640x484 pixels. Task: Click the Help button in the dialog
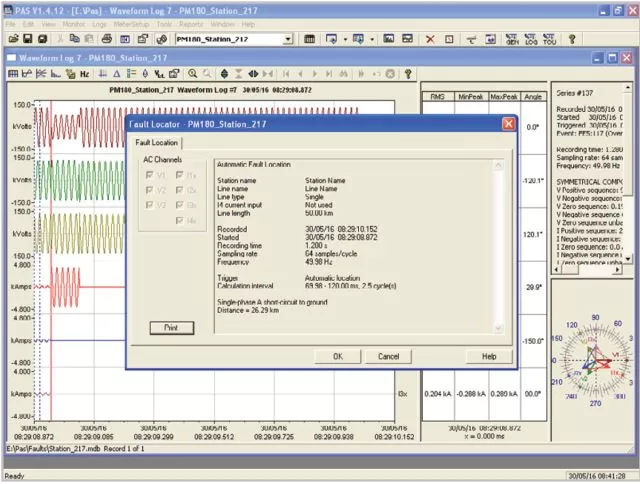coord(489,356)
